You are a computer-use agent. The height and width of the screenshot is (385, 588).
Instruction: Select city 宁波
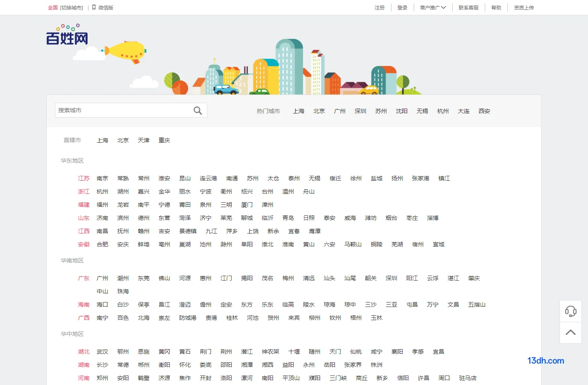coord(206,191)
